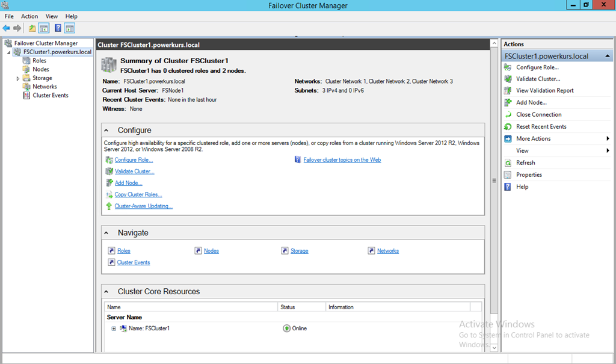Click the Cluster-Aware Updating green arrow icon
The width and height of the screenshot is (616, 364).
click(109, 206)
